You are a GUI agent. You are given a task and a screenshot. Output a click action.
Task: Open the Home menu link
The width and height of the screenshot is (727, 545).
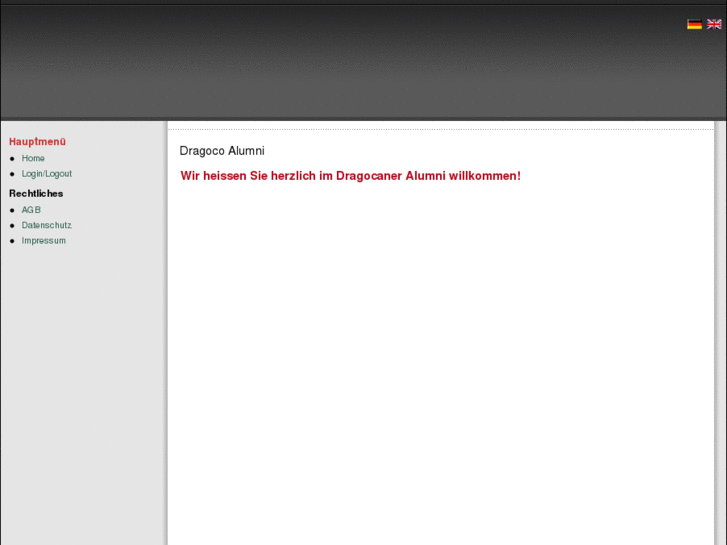(33, 158)
